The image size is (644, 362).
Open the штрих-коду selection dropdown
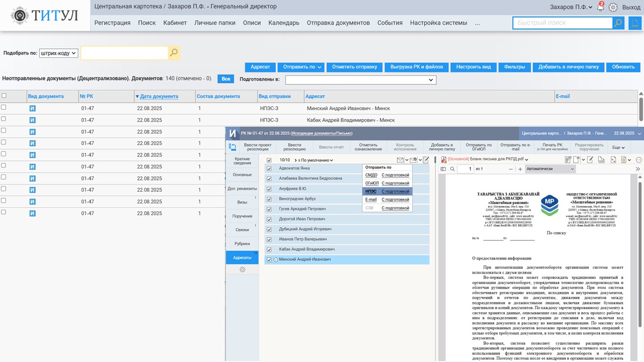click(x=59, y=53)
